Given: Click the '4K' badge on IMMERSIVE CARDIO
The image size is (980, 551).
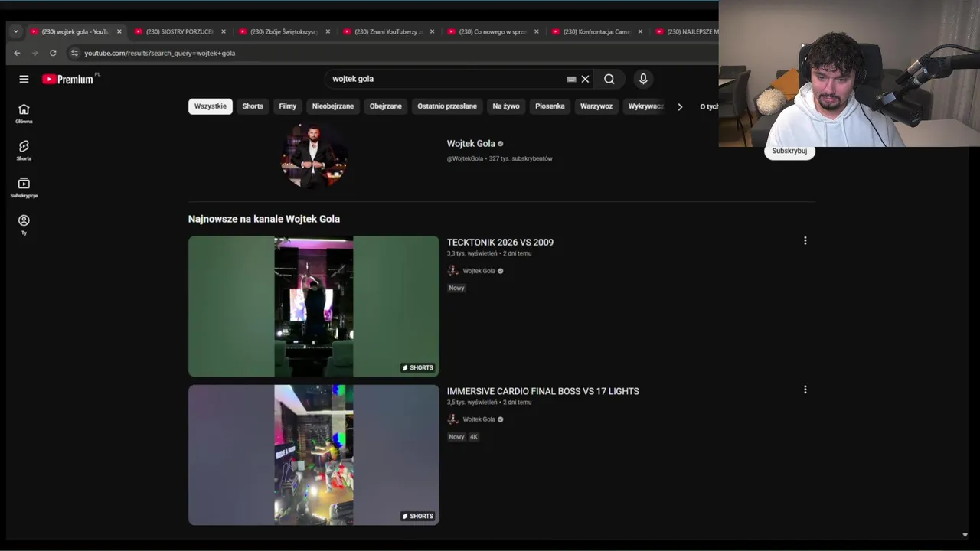Looking at the screenshot, I should pyautogui.click(x=473, y=437).
